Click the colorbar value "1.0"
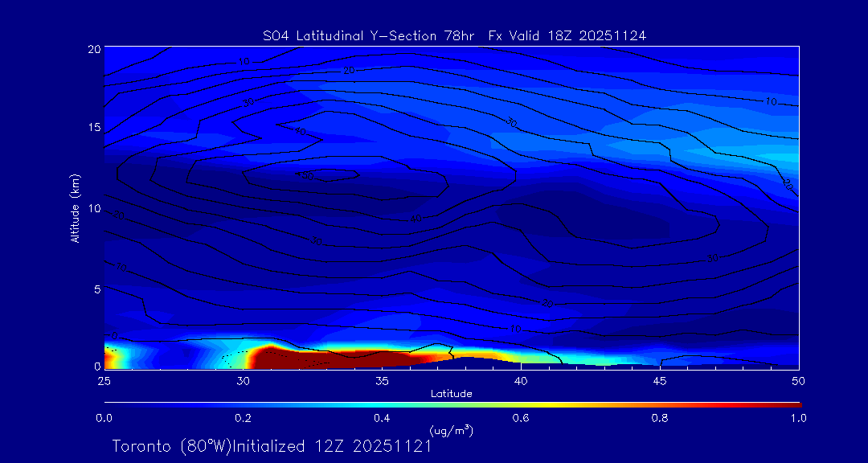Viewport: 868px width, 463px height. point(798,418)
